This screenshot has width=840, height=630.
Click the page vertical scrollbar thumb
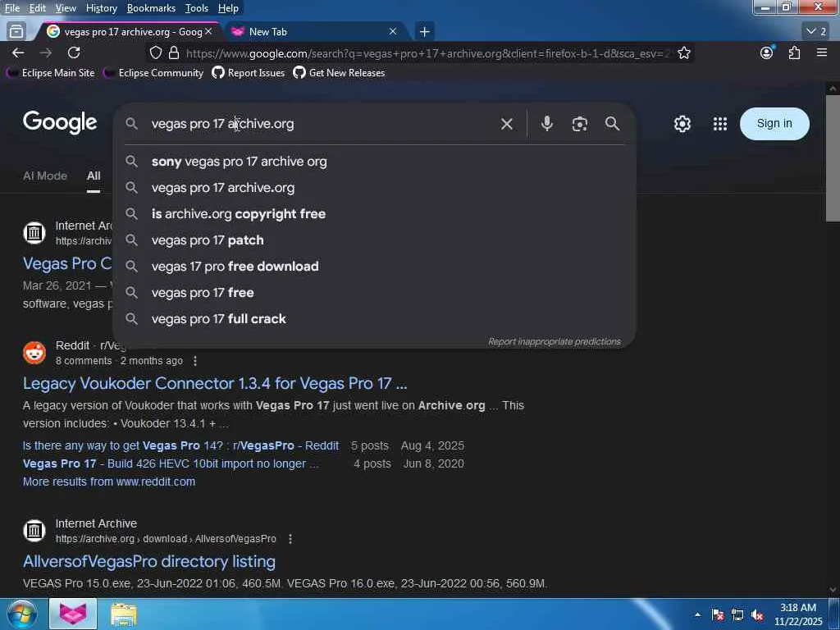(x=833, y=158)
